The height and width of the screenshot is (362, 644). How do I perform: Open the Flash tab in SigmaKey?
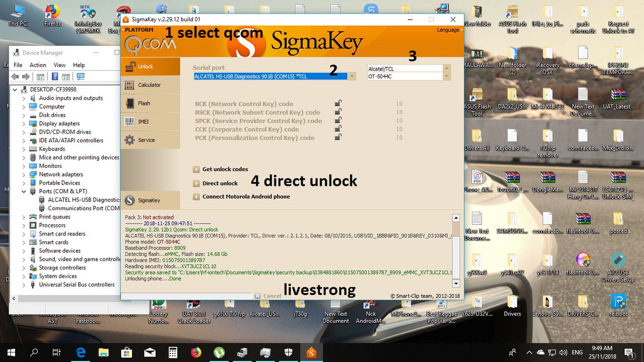coord(150,103)
